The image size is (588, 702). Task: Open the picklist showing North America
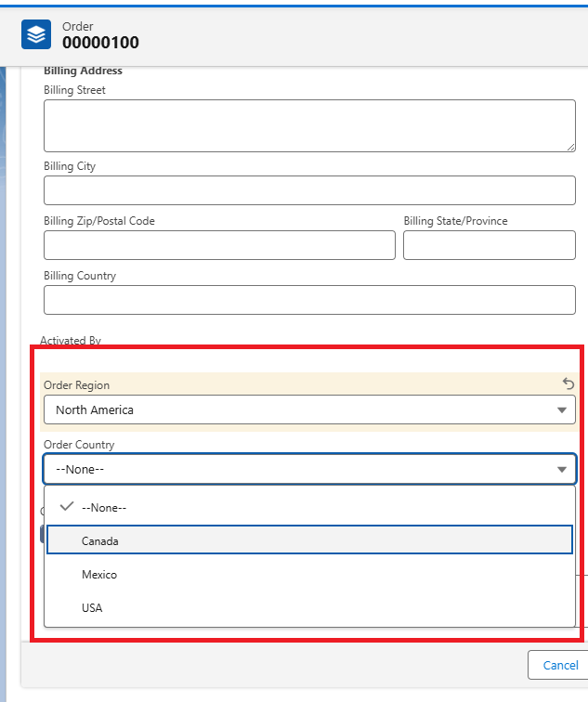[308, 409]
